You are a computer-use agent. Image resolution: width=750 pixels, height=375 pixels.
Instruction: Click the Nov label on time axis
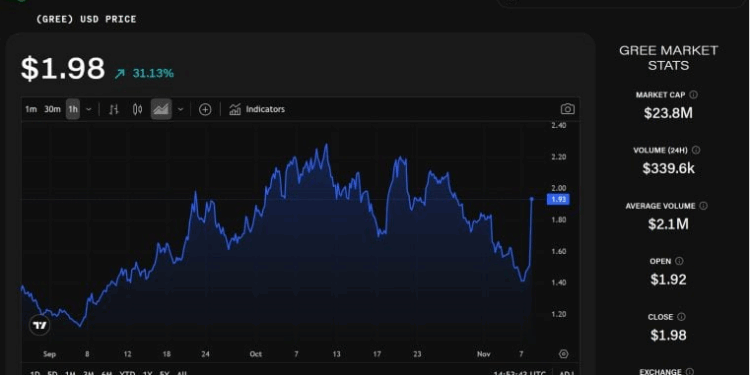[x=484, y=354]
